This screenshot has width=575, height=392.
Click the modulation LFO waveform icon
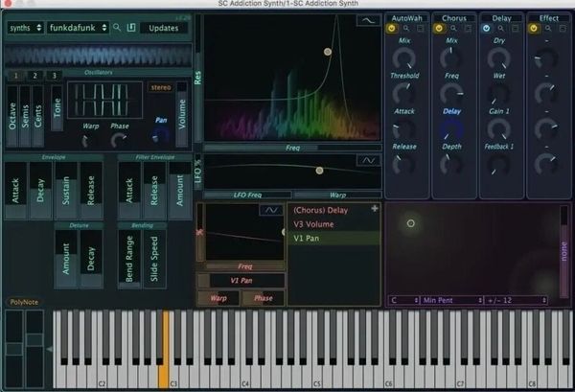[271, 210]
